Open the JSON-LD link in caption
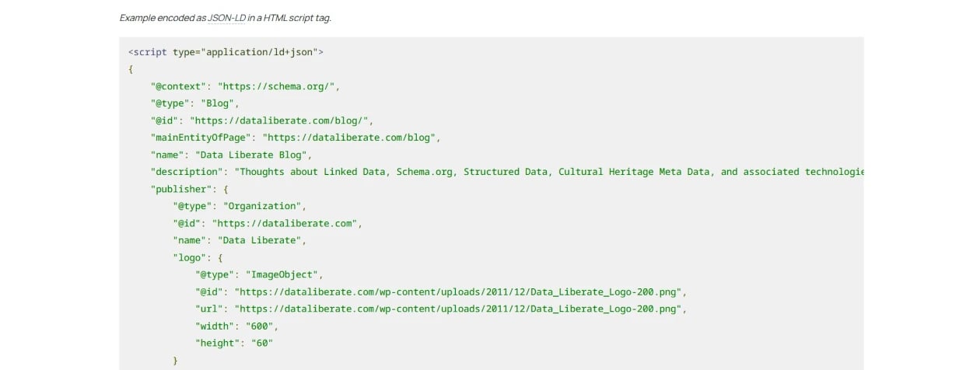Image resolution: width=980 pixels, height=370 pixels. [x=226, y=17]
